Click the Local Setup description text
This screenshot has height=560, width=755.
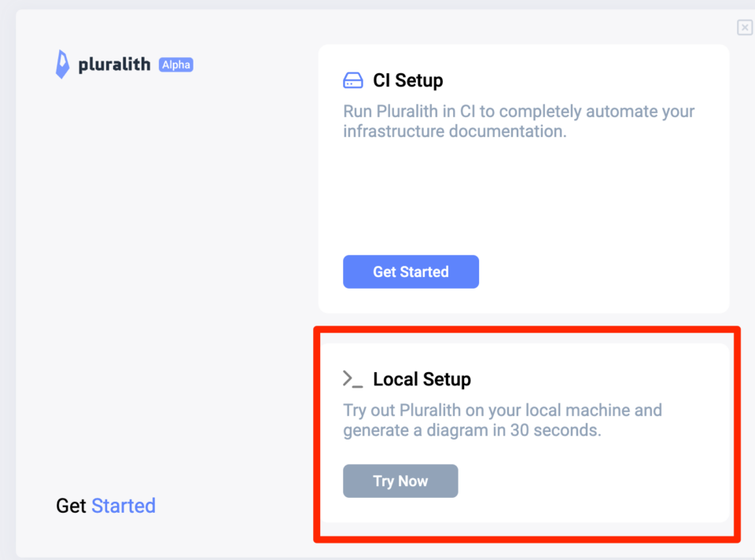(x=502, y=420)
